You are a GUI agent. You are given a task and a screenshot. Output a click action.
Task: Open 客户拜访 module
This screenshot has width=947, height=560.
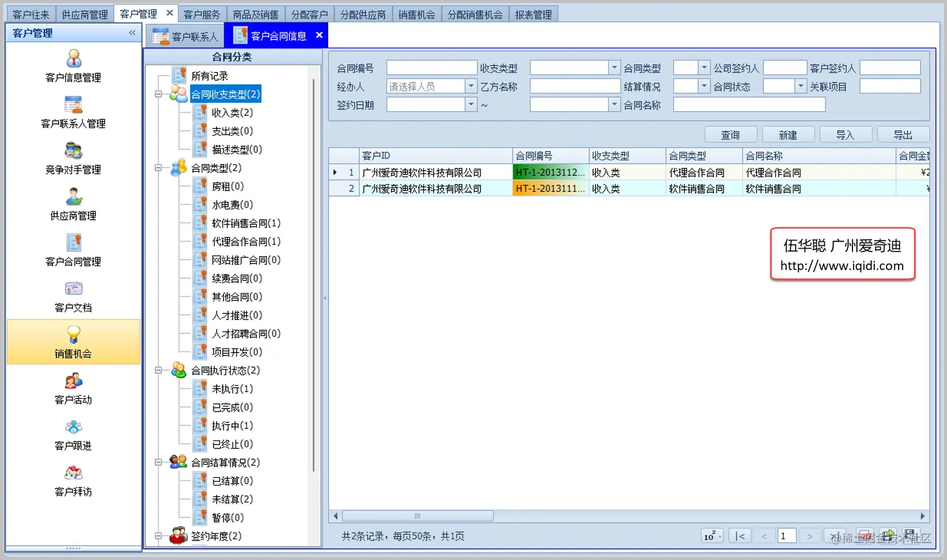tap(73, 481)
